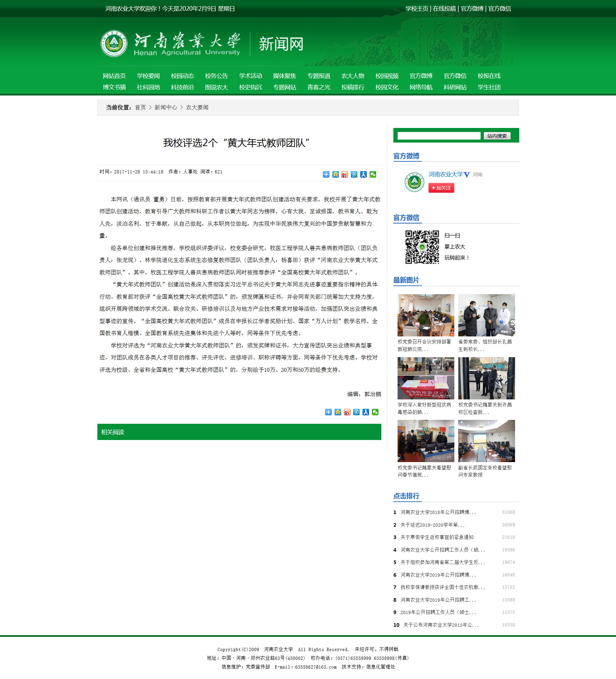Share to Tencent Weibo below the editor credit
Screen dimensions: 616x679
[356, 412]
